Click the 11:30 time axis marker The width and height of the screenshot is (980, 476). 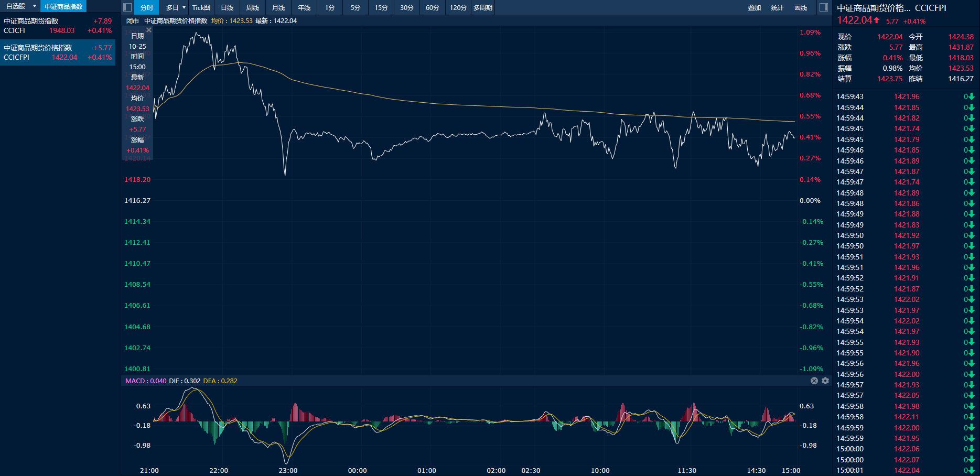687,470
